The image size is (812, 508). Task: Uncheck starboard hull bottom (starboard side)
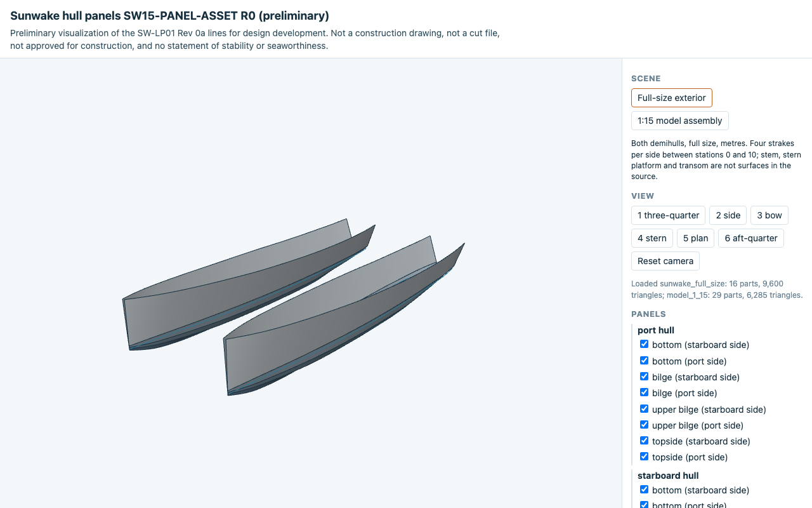[x=644, y=490]
